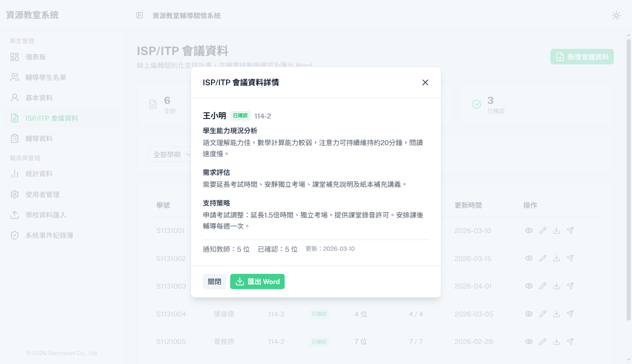Download icon for 張俊偉 row
The image size is (632, 364).
point(557,314)
